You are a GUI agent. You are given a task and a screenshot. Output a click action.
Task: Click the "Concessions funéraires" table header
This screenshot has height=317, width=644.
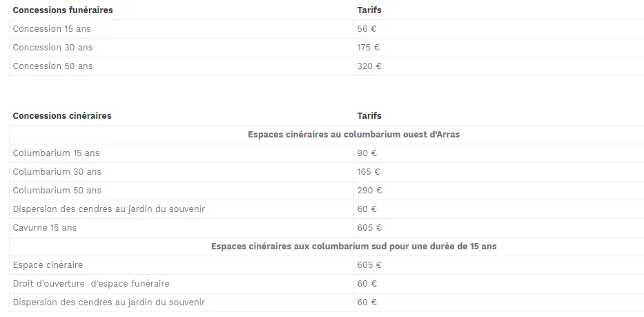click(63, 10)
